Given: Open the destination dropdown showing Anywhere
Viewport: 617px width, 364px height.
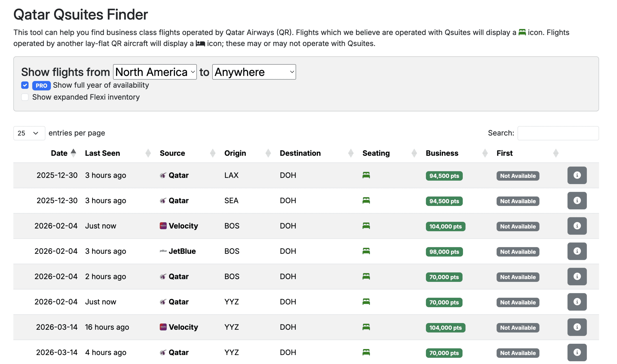Looking at the screenshot, I should click(254, 72).
